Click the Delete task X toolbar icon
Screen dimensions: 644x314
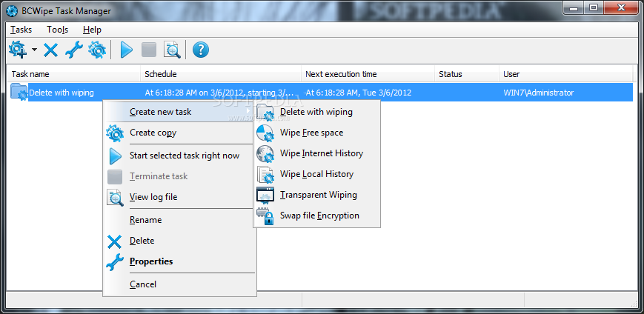pos(51,50)
